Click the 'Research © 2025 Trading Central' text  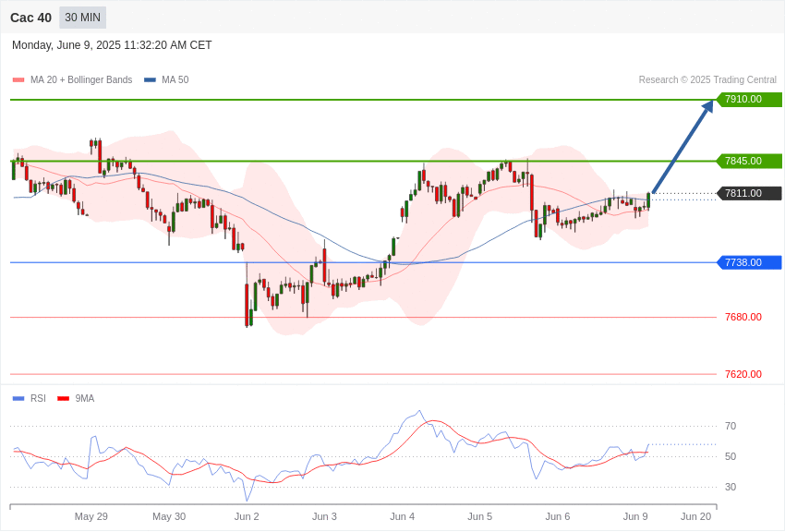click(x=707, y=79)
